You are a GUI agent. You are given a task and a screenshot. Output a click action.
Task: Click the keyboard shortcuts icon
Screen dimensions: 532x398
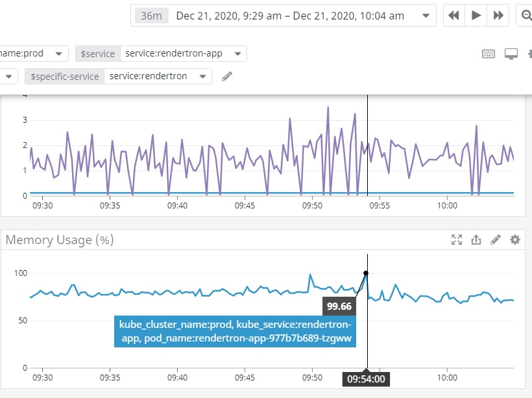click(x=489, y=54)
